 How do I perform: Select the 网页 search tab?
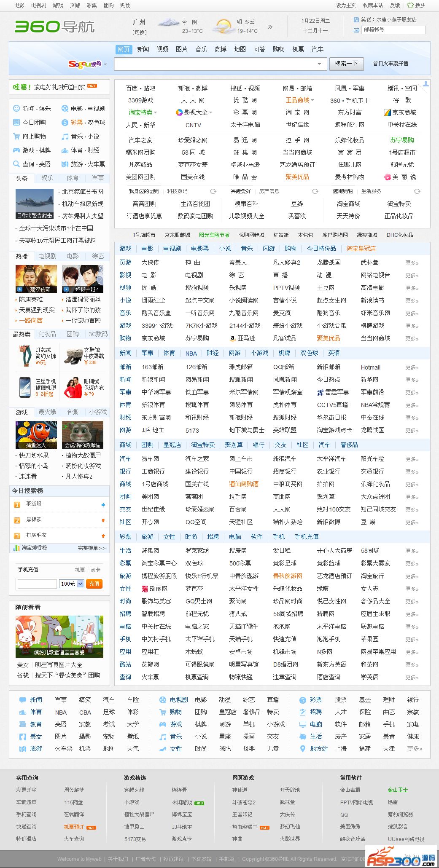coord(124,49)
